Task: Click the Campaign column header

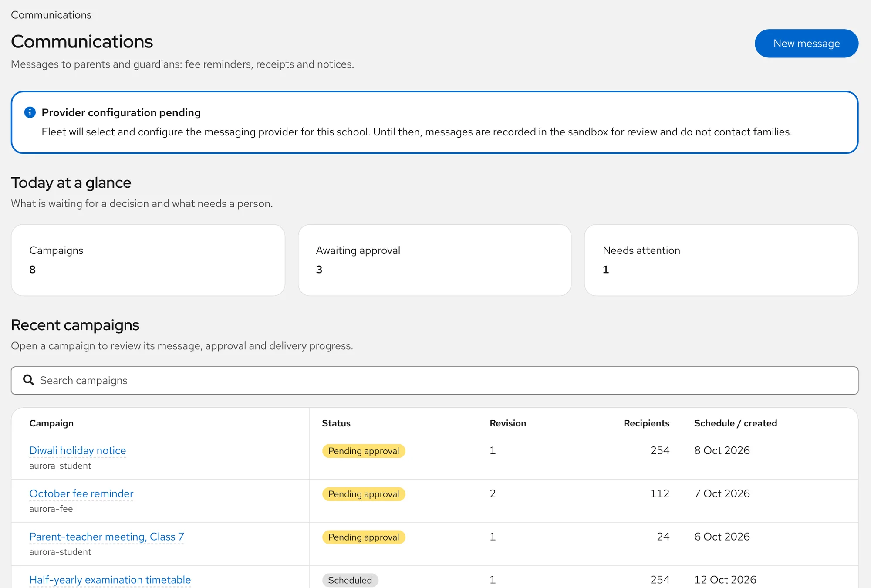Action: pos(51,423)
